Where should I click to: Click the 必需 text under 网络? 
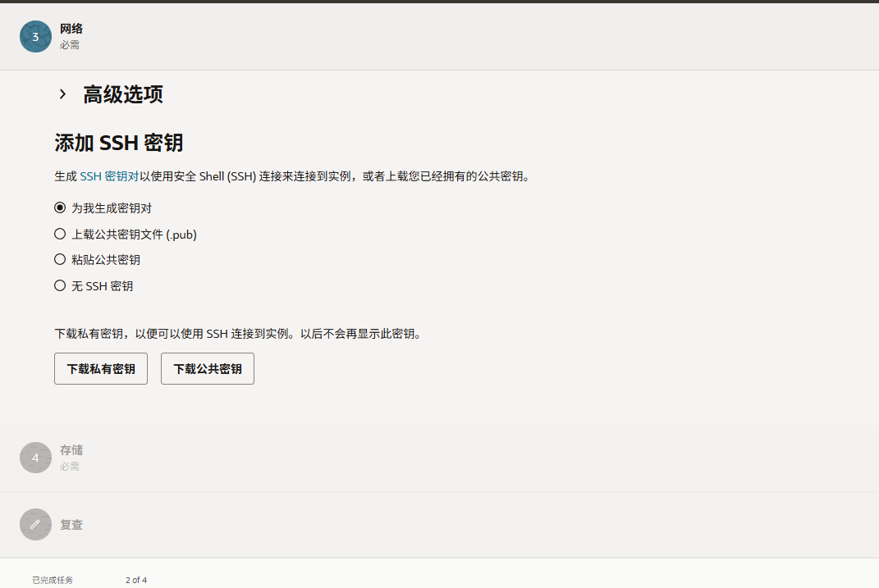coord(70,45)
